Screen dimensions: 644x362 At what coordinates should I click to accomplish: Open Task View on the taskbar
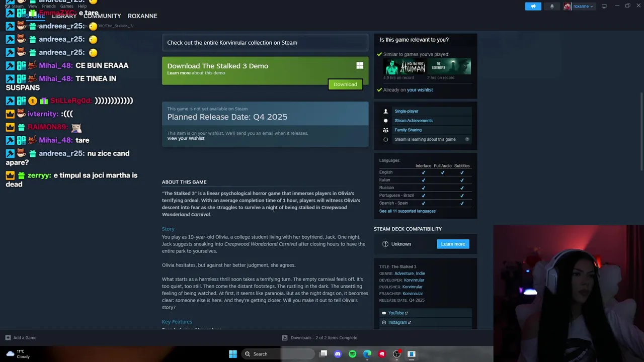coord(324,354)
